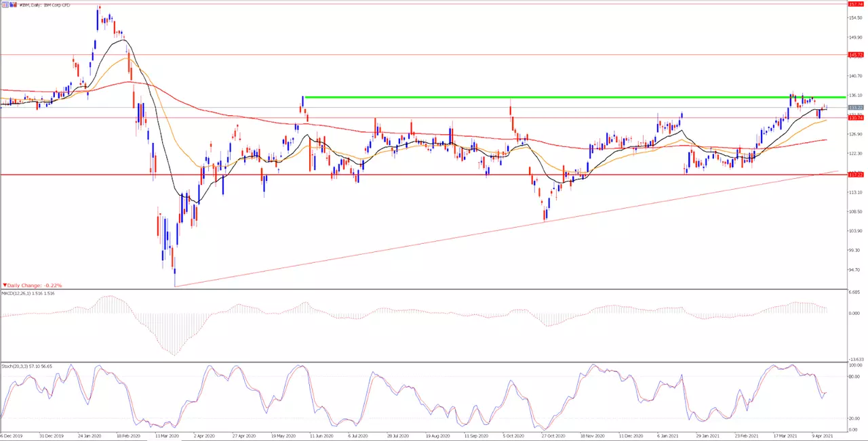The width and height of the screenshot is (868, 441).
Task: Click the red 157.74 price label
Action: click(x=855, y=4)
